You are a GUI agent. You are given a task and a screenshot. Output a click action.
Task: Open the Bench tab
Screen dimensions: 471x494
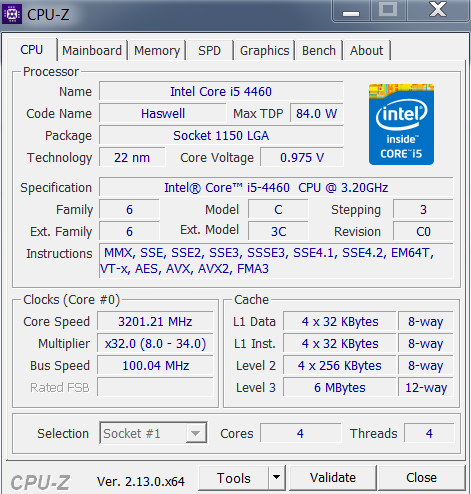click(x=319, y=51)
